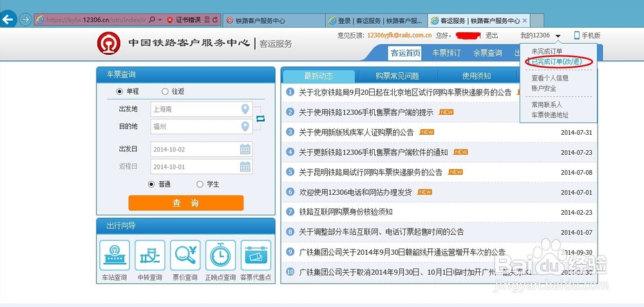644x307 pixels.
Task: Click the compatibility view icon in address bar
Action: (207, 20)
